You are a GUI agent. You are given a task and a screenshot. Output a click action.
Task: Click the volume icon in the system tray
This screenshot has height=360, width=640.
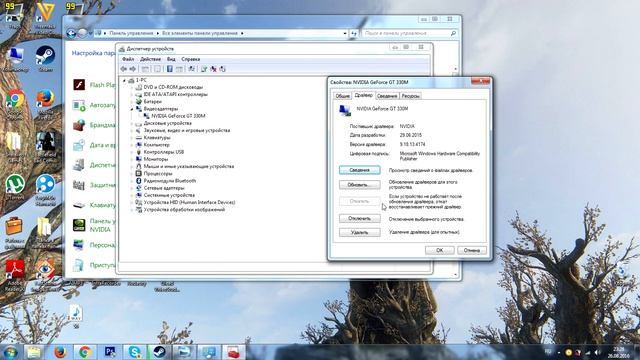pos(598,352)
